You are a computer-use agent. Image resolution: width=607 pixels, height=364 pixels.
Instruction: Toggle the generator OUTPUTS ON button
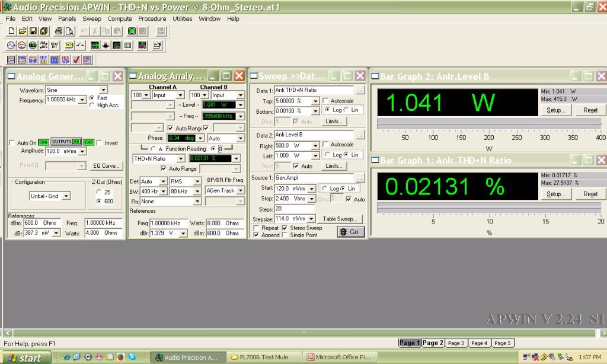click(66, 142)
